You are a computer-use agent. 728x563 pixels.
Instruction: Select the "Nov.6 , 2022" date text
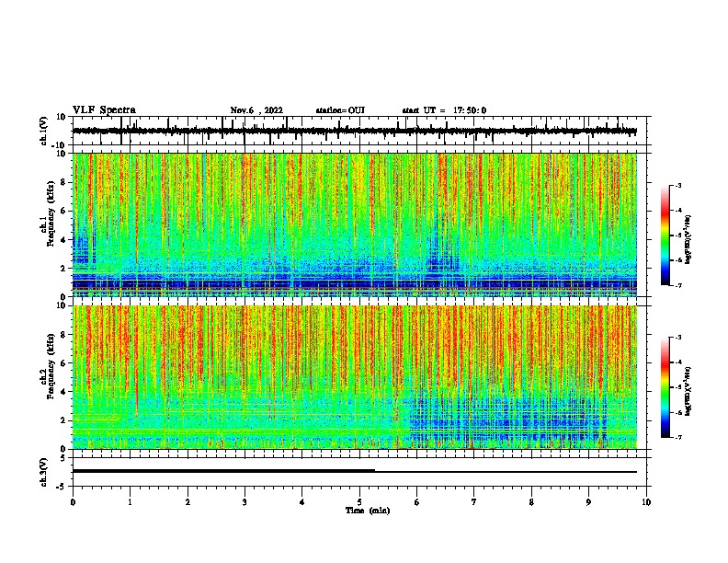pyautogui.click(x=256, y=110)
